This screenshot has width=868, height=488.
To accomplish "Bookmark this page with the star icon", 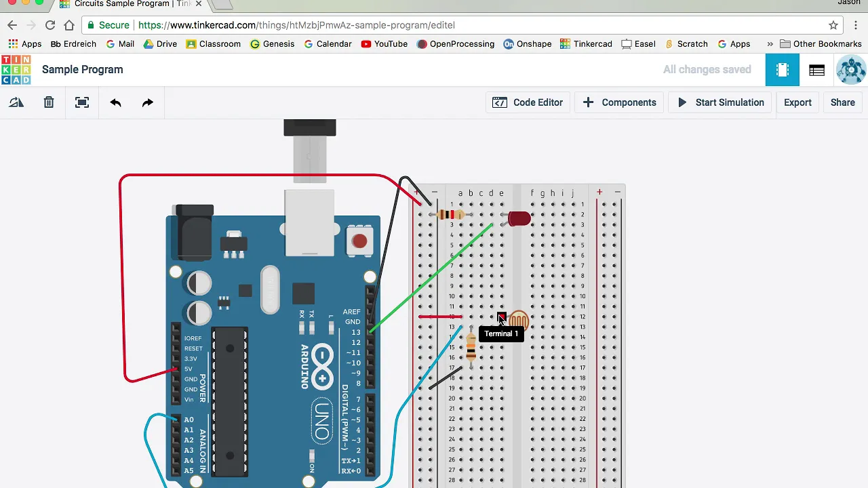I will [x=833, y=25].
